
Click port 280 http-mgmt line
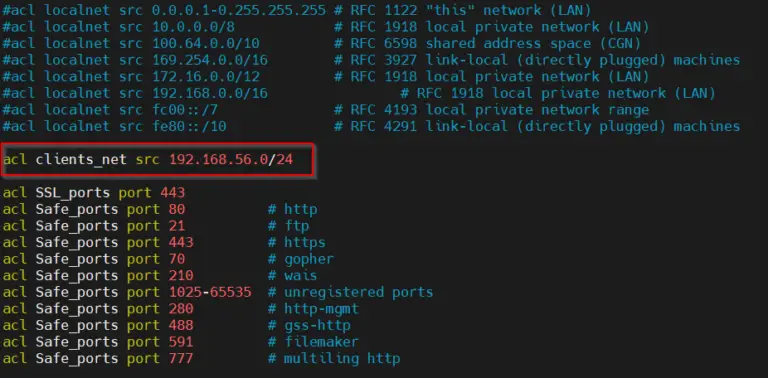point(181,309)
